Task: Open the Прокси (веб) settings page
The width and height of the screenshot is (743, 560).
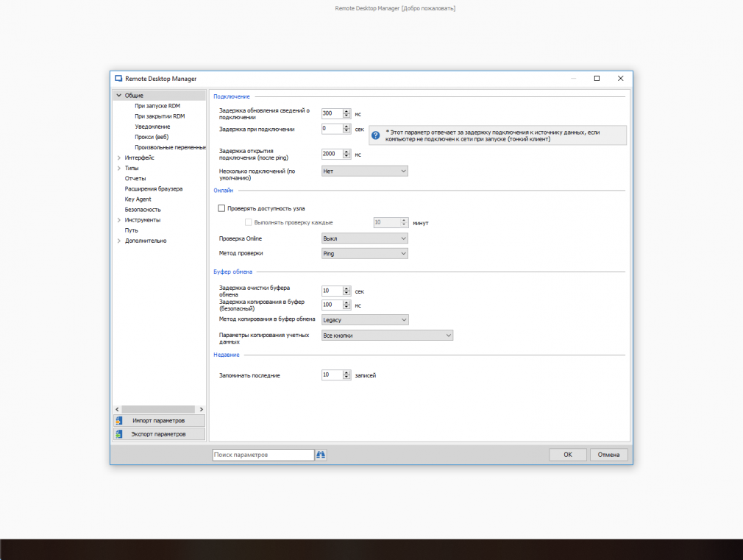Action: (x=152, y=137)
